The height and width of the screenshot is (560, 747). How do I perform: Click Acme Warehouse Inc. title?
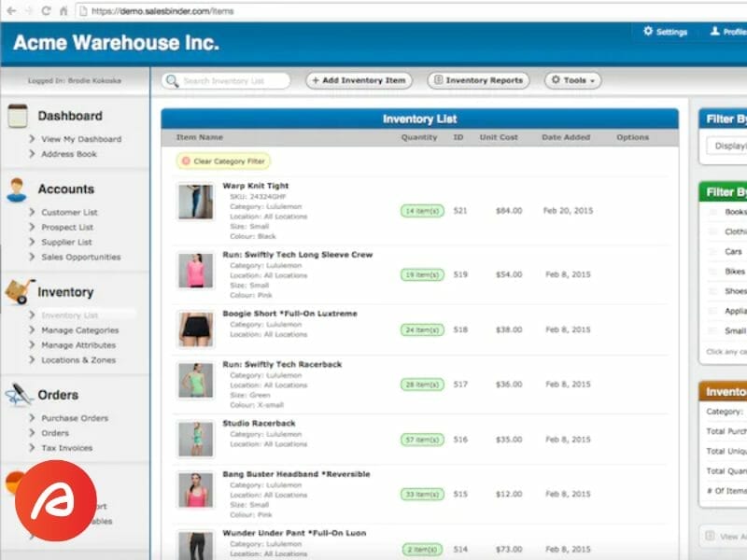(116, 43)
